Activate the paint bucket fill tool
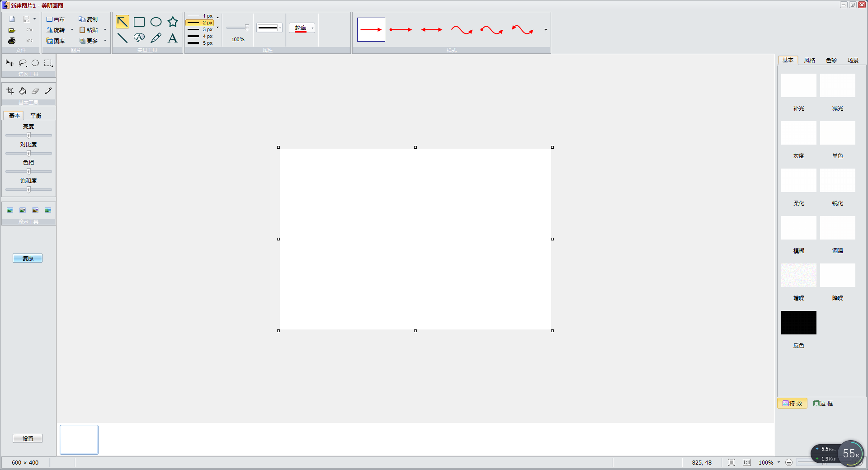The image size is (868, 470). [x=23, y=91]
